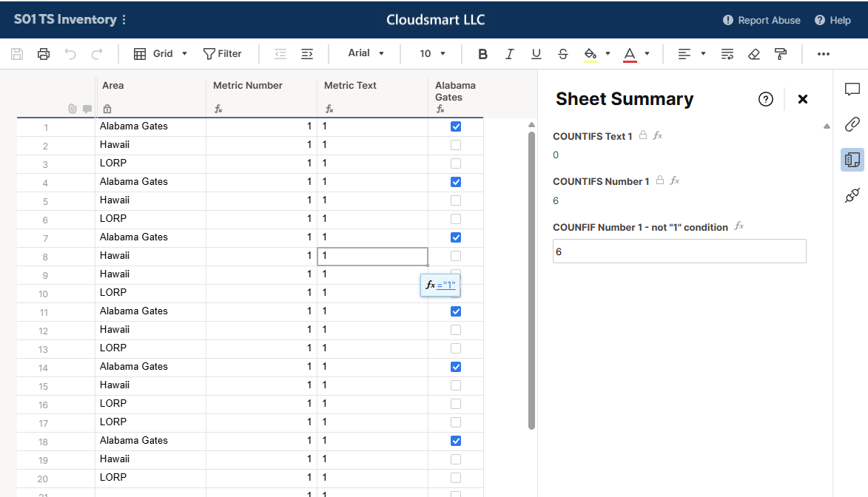This screenshot has height=497, width=868.
Task: Click the formula tooltip ="1"
Action: pyautogui.click(x=440, y=285)
